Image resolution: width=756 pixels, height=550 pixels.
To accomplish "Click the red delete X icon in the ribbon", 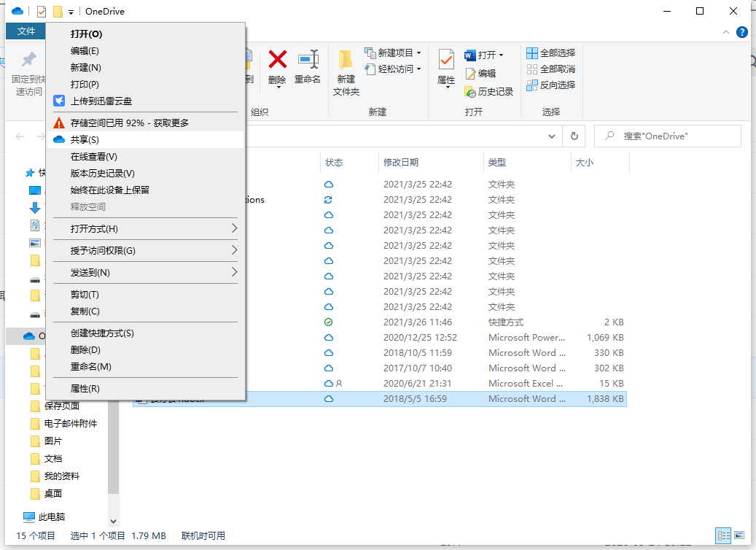I will 277,60.
